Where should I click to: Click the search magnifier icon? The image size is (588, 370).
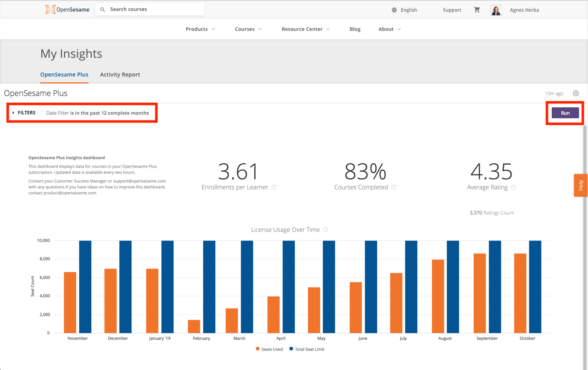pos(103,9)
